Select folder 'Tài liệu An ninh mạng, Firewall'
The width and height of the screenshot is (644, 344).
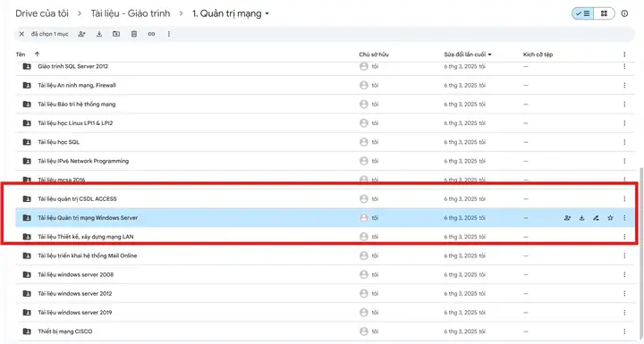tap(325, 86)
